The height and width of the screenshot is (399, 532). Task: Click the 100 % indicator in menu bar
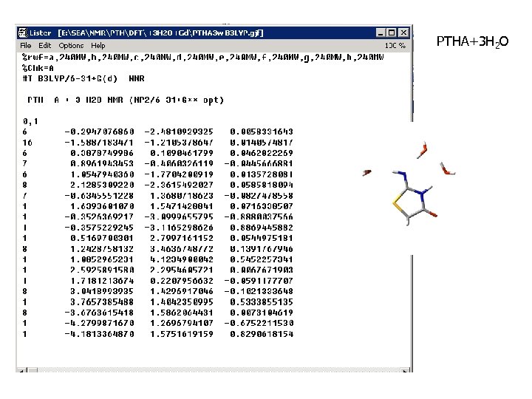[x=395, y=46]
